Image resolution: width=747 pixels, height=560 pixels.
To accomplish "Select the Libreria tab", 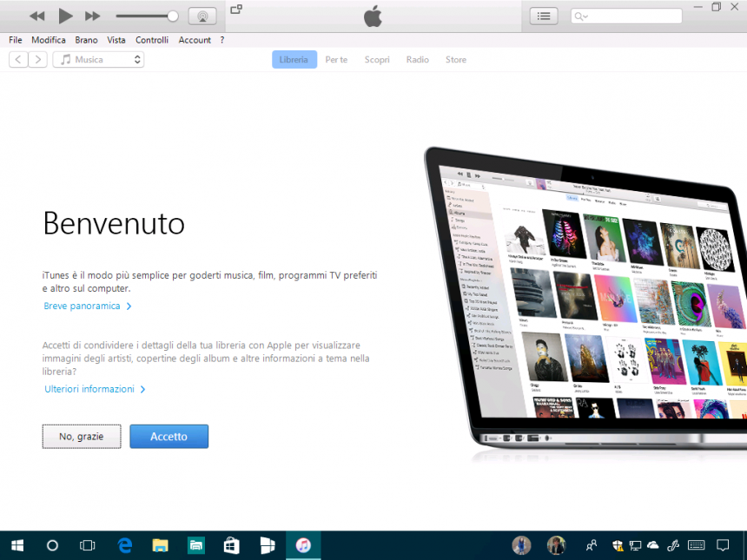I will point(294,60).
